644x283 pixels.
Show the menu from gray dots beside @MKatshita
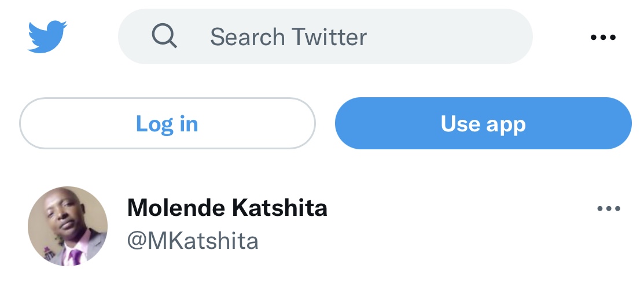tap(609, 209)
